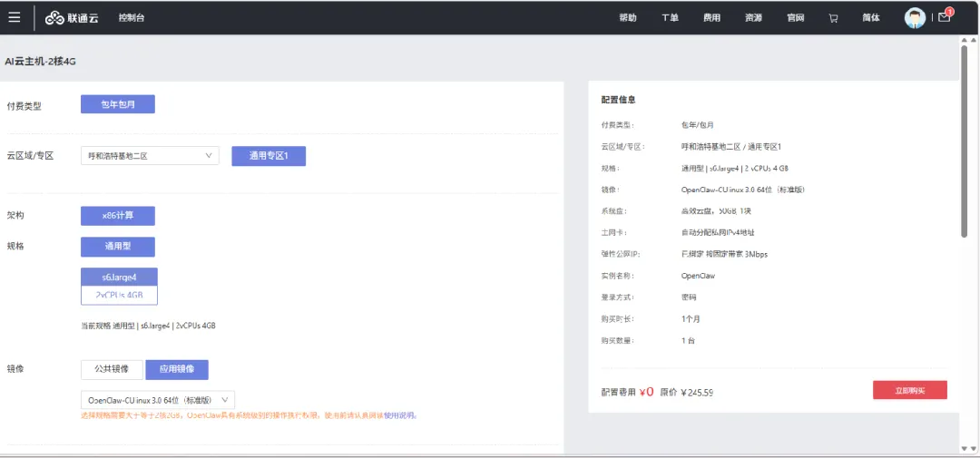Click the 当前规格 summary text

coord(148,326)
